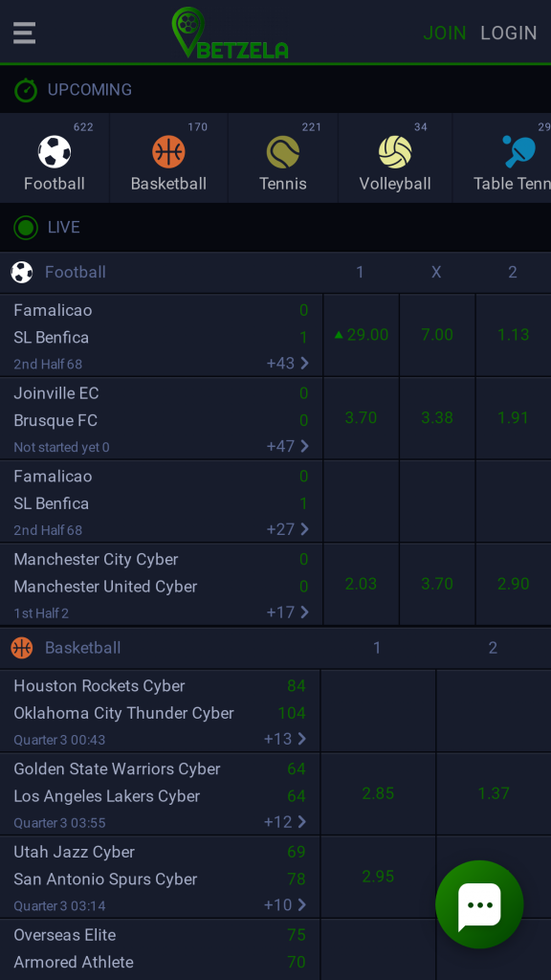Open the UPCOMING section clock icon

[26, 89]
